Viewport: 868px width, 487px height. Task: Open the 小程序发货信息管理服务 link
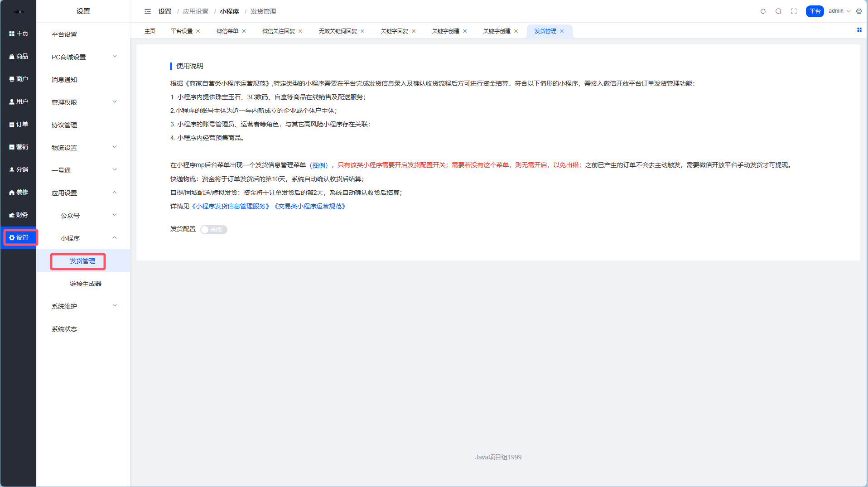231,206
